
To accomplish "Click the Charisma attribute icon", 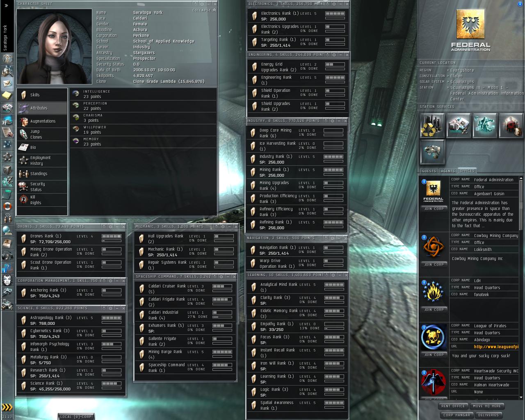I will [x=76, y=118].
